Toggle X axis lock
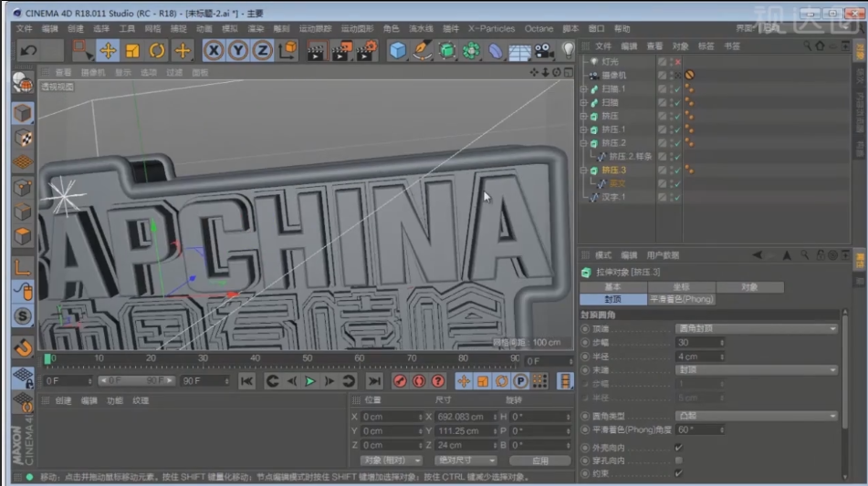This screenshot has width=868, height=486. [214, 51]
